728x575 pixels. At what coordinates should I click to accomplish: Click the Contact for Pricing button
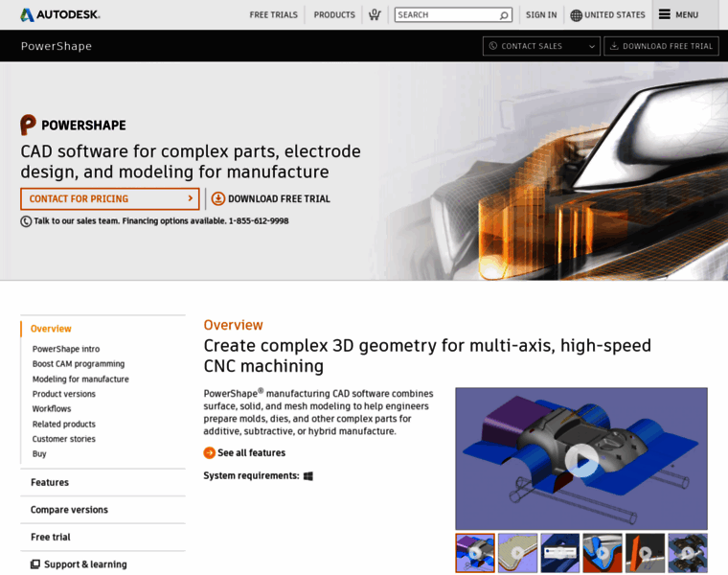click(x=109, y=198)
